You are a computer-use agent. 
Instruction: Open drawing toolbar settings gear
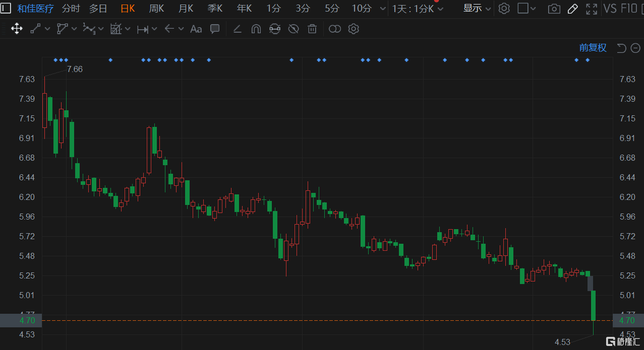[354, 29]
